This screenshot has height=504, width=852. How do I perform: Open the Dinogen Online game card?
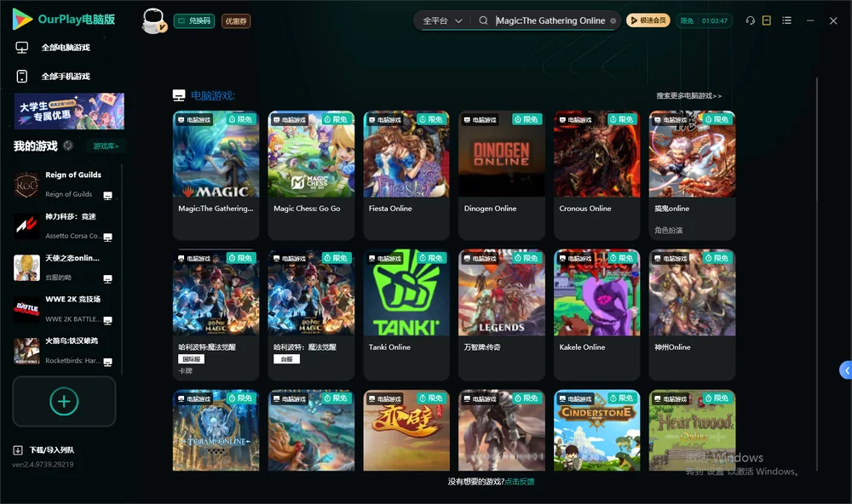tap(502, 175)
